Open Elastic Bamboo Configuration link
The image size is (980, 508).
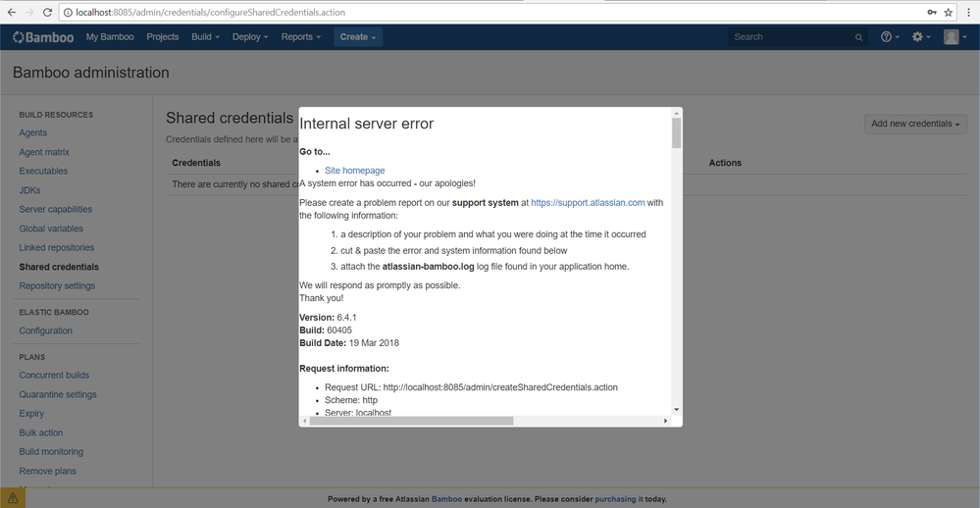46,330
